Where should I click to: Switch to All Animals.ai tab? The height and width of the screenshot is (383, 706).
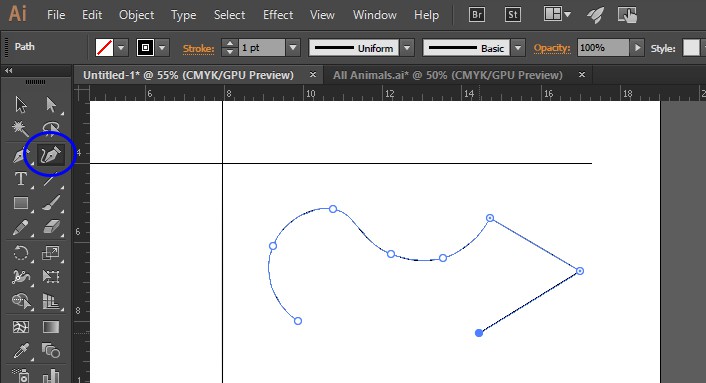(448, 75)
